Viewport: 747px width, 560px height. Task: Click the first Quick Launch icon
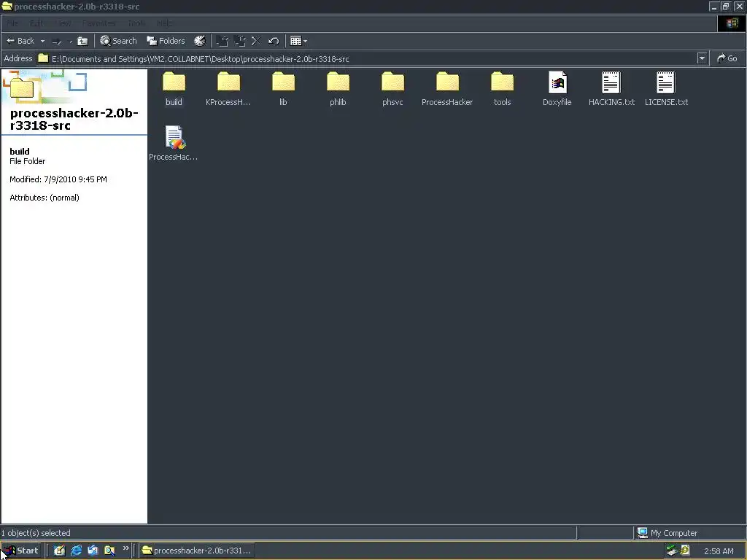(x=59, y=551)
